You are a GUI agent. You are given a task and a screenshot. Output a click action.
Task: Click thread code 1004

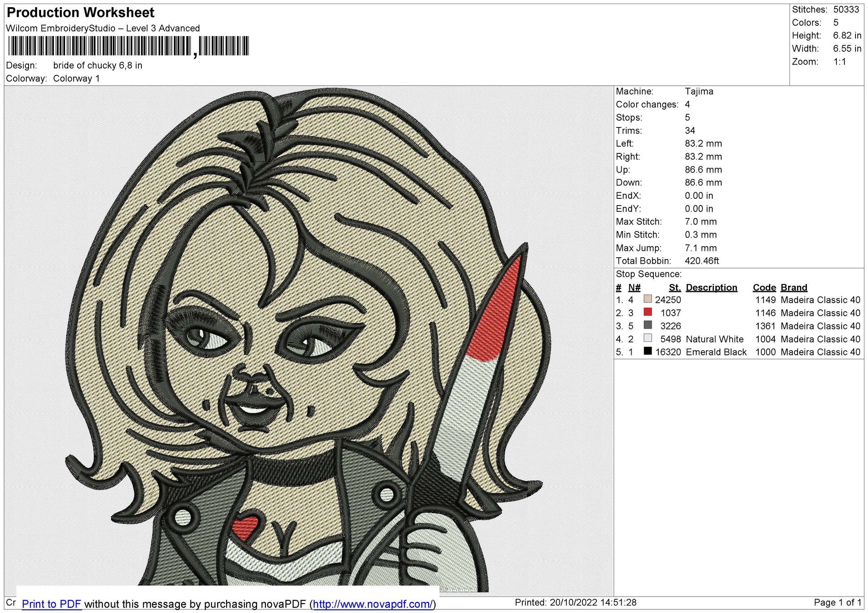765,339
